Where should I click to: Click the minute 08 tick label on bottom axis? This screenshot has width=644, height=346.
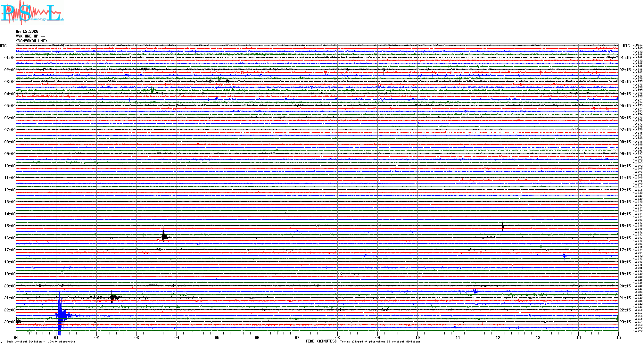[337, 337]
